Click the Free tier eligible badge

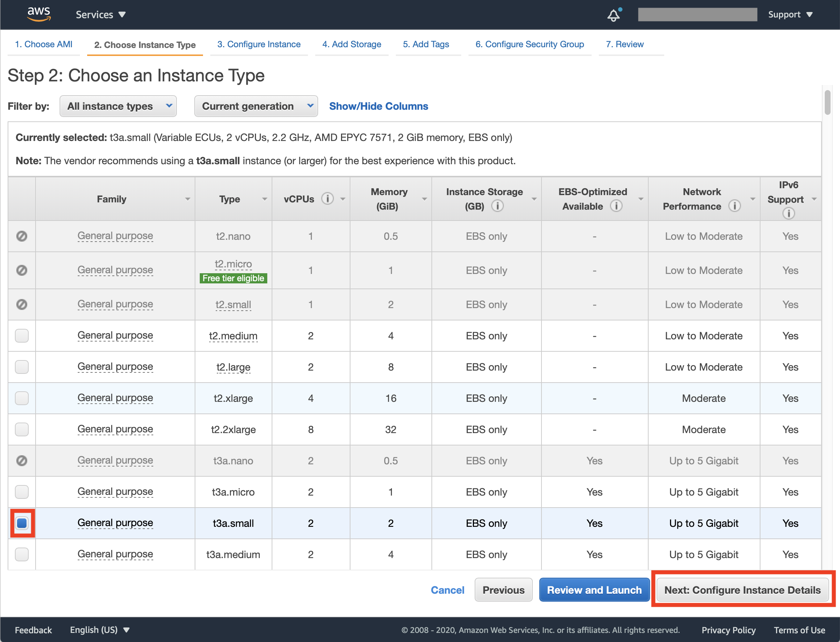pyautogui.click(x=234, y=278)
